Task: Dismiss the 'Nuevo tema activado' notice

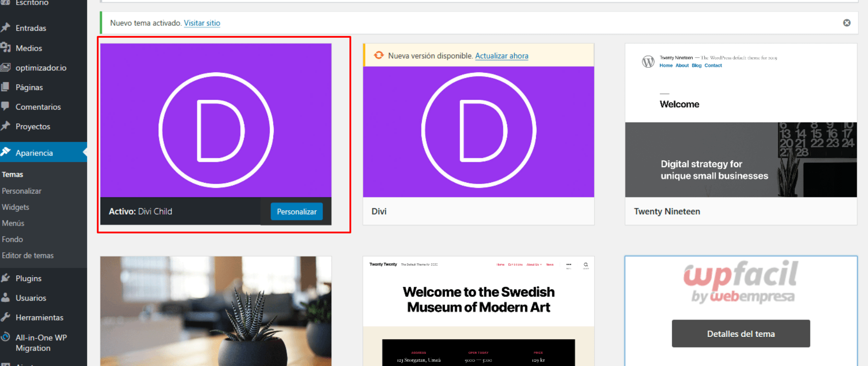Action: tap(847, 23)
